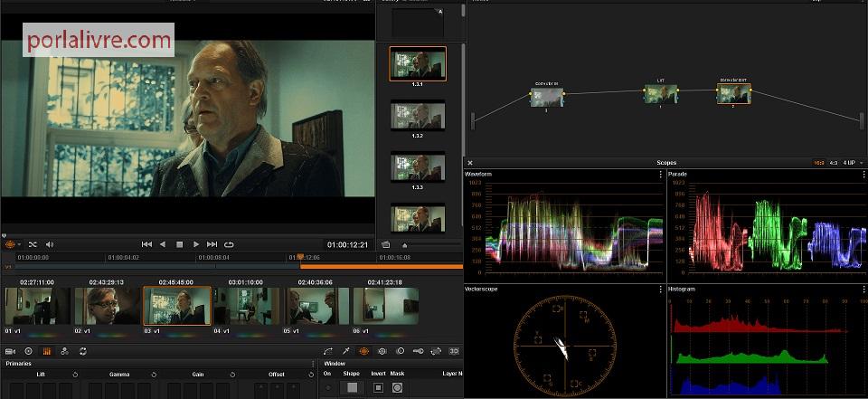
Task: Reset the Gain controls
Action: 232,375
